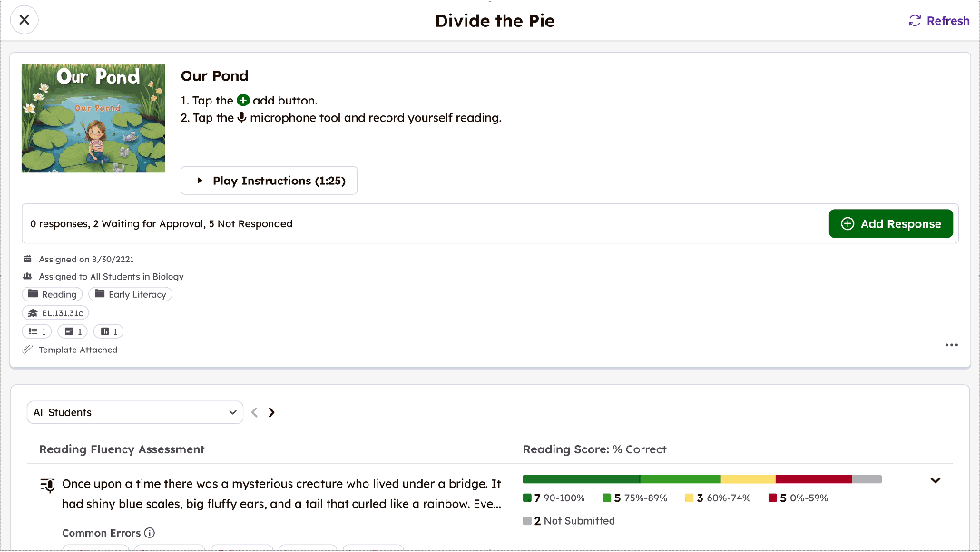Viewport: 980px width, 552px height.
Task: Click the note icon count badge
Action: pos(72,331)
